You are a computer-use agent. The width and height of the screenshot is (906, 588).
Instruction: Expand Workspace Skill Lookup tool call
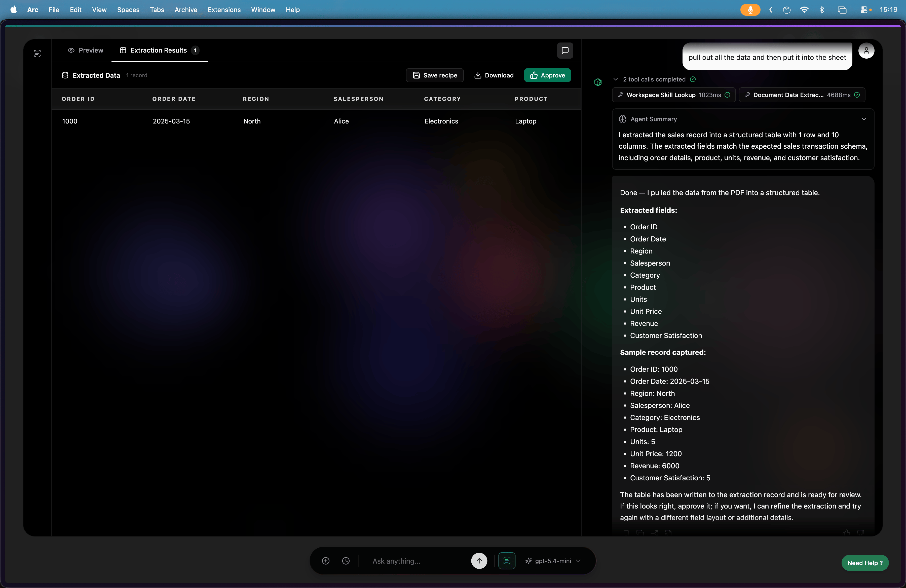coord(673,95)
